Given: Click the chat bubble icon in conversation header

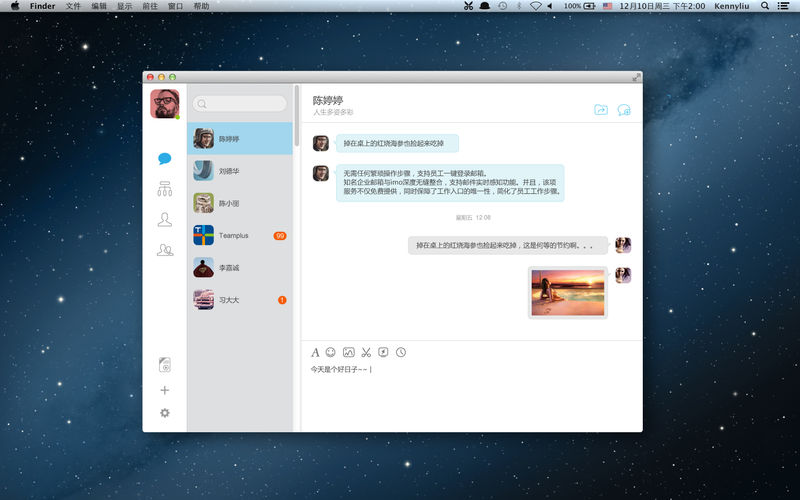Looking at the screenshot, I should coord(624,110).
